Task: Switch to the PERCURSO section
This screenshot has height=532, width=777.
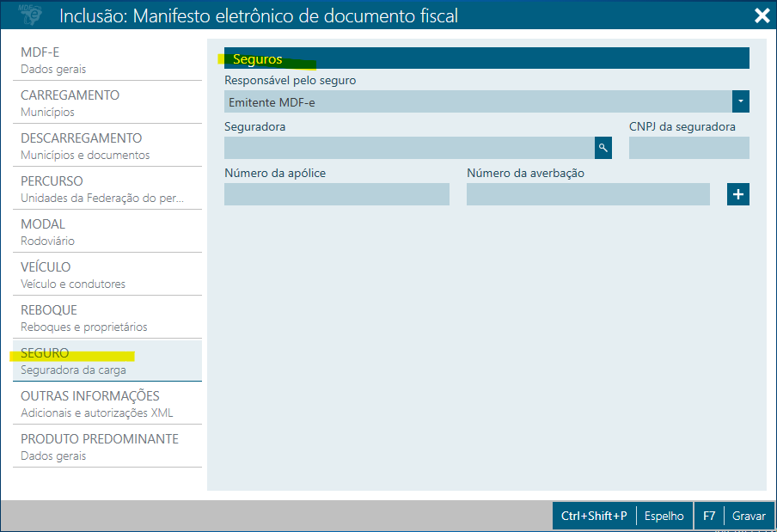Action: [107, 189]
